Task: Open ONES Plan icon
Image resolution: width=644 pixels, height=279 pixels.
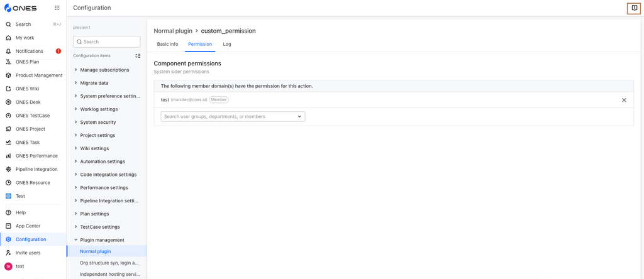Action: pyautogui.click(x=8, y=62)
